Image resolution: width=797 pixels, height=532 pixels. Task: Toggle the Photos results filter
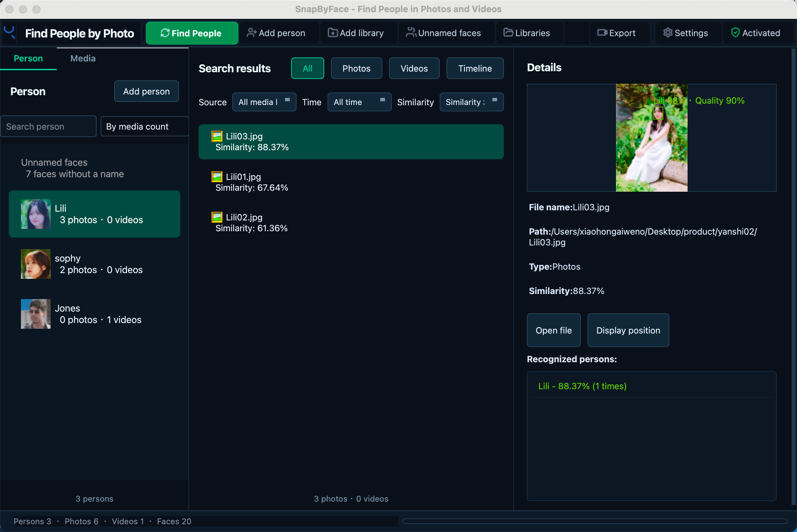[356, 68]
